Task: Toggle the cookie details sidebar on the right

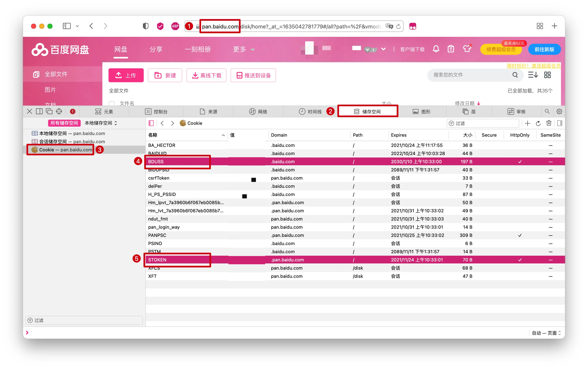Action: [x=560, y=123]
